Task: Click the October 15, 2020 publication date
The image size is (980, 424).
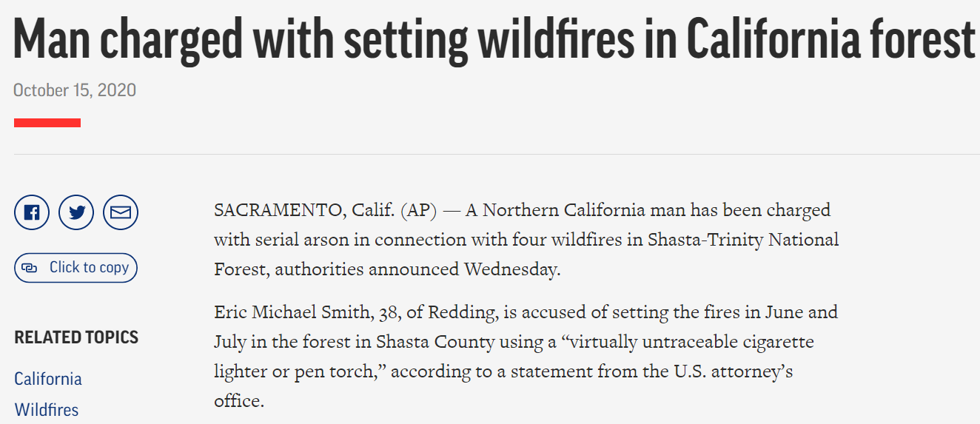Action: tap(75, 90)
